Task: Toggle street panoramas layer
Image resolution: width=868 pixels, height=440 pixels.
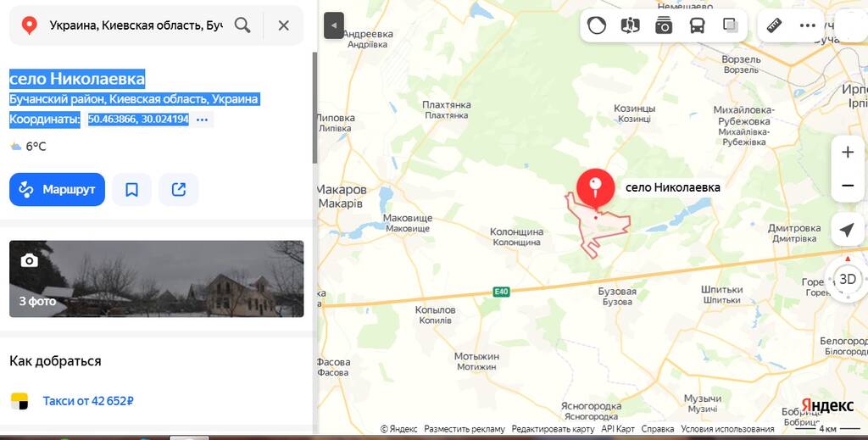Action: (x=630, y=25)
